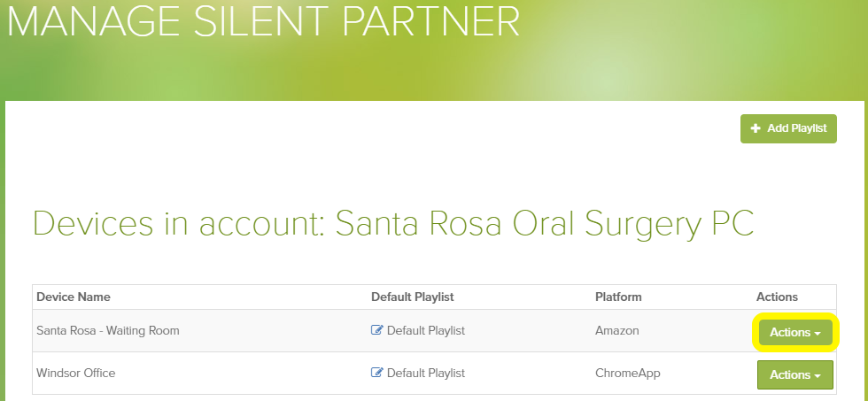Screen dimensions: 868x401
Task: Open Default Playlist link for Windsor Office
Action: point(426,374)
